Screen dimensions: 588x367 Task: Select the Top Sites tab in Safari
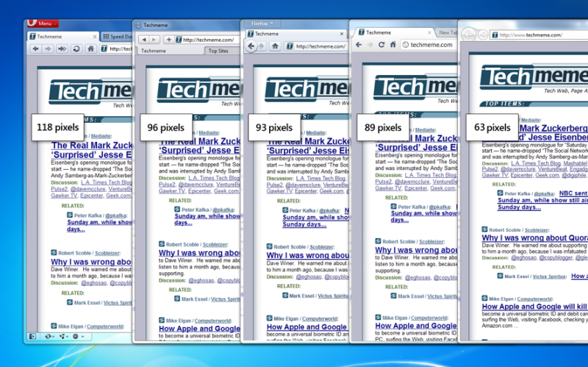point(218,51)
